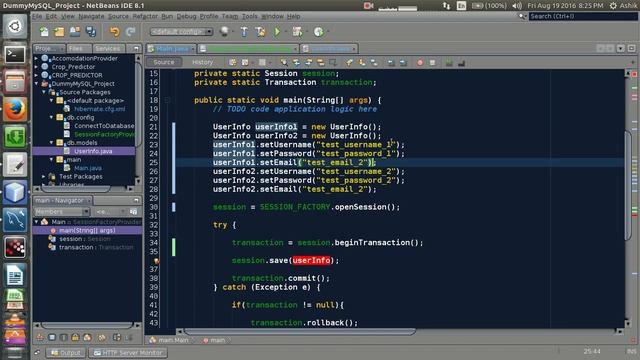Collapse the Source Packages node
The width and height of the screenshot is (640, 360).
coord(44,92)
